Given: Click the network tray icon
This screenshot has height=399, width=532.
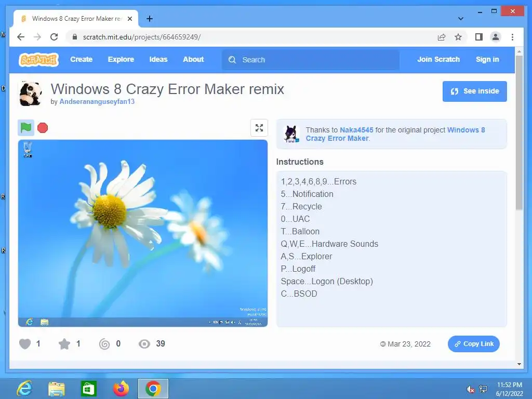Looking at the screenshot, I should 483,389.
